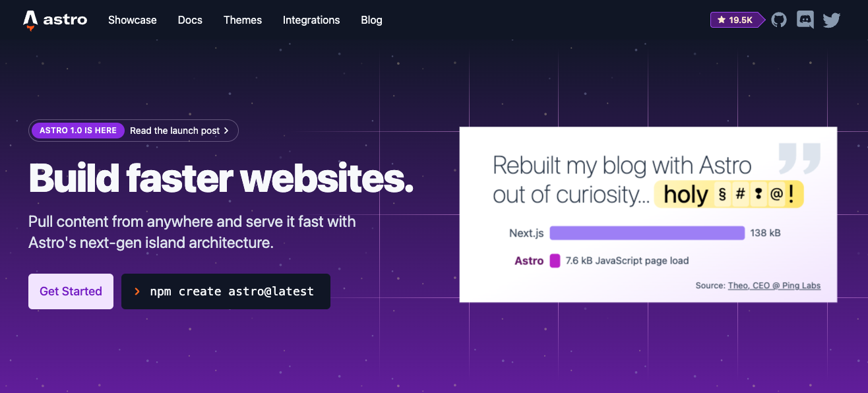Navigate to the Integrations page
Viewport: 868px width, 393px height.
(311, 20)
